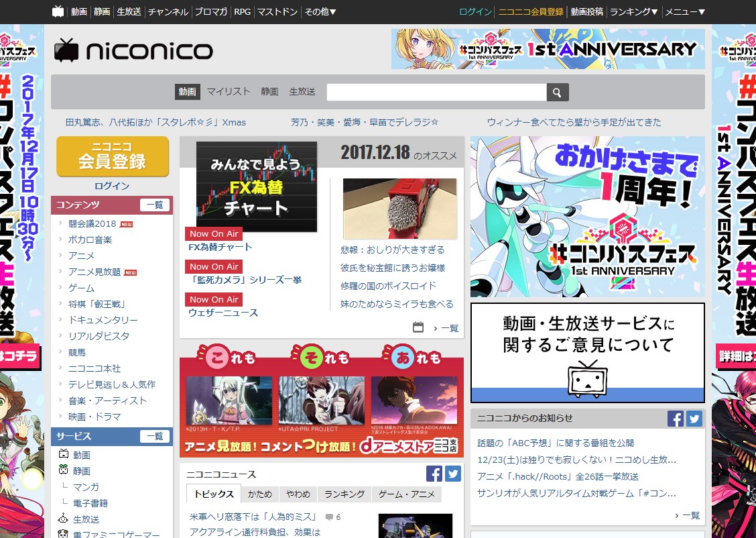This screenshot has height=538, width=756.
Task: Click Facebook icon in ニコニコからのお知らせ header
Action: pos(675,419)
